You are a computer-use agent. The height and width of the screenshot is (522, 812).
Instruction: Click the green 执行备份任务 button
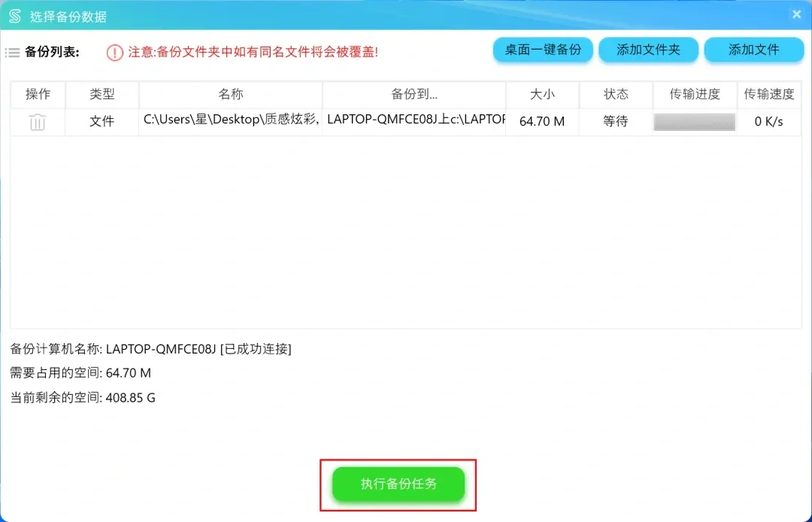398,484
